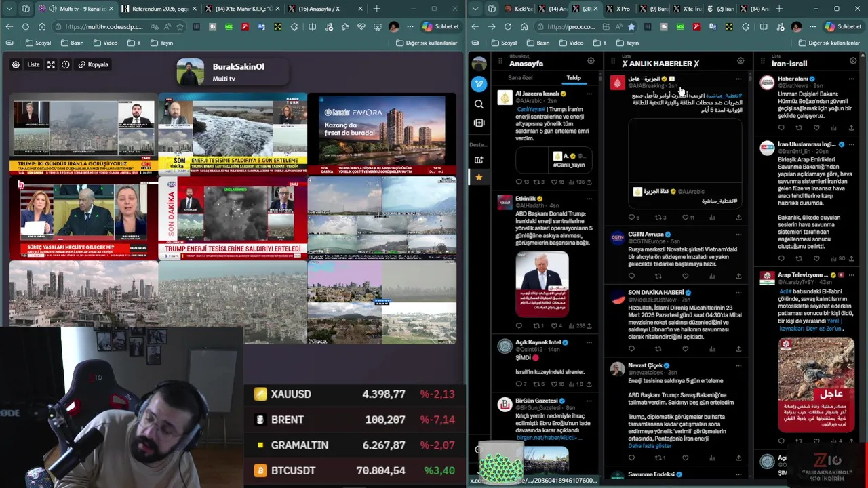Open more options on BirGün Gazetesi post

589,401
